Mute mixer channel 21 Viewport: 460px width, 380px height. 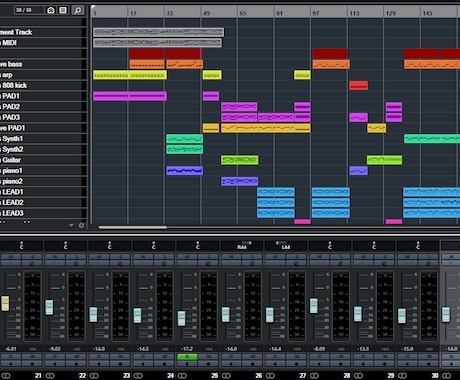11,257
